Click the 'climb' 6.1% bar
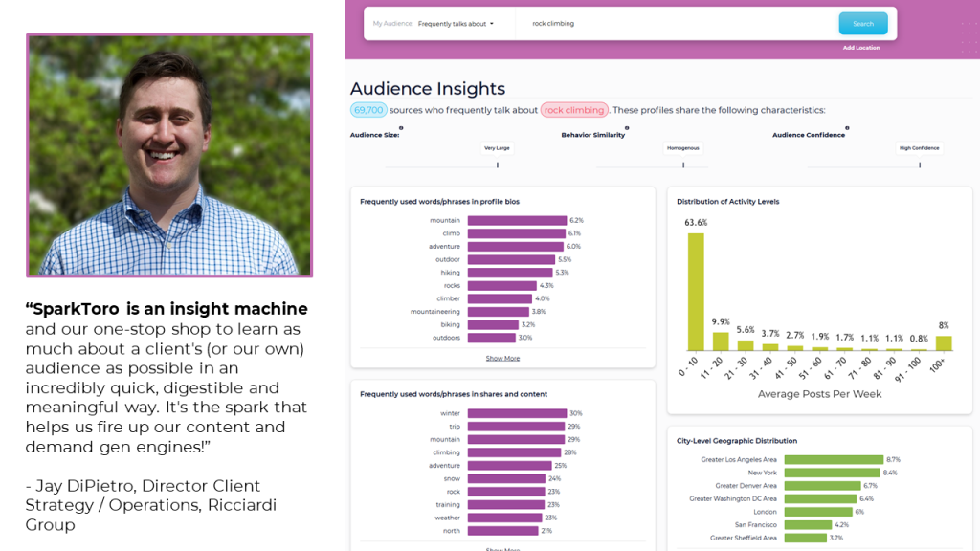The image size is (980, 551). (516, 233)
